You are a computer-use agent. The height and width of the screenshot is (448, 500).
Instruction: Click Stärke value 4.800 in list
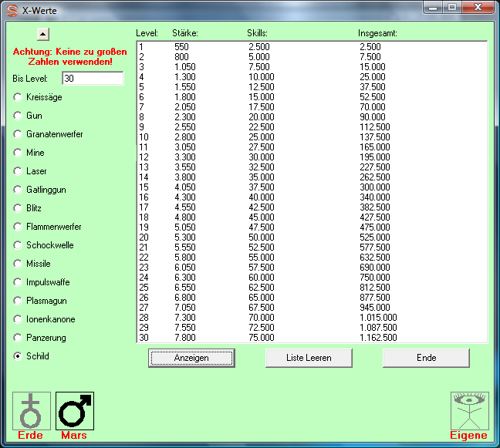[185, 217]
